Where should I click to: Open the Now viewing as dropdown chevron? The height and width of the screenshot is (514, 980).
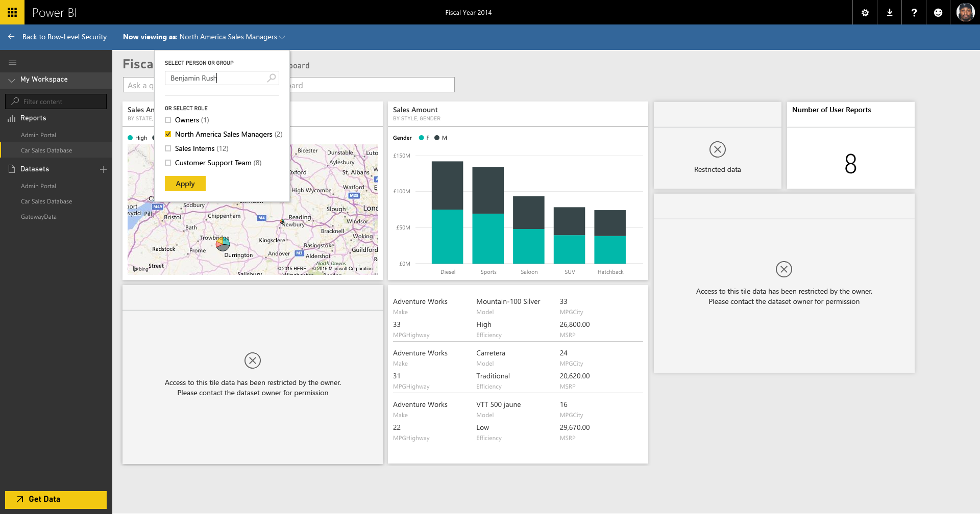point(282,37)
